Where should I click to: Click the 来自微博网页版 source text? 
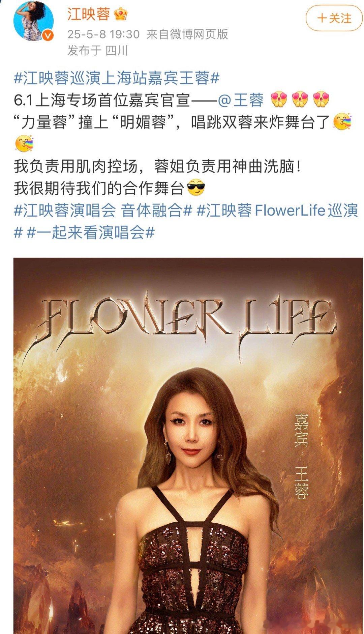click(x=187, y=34)
